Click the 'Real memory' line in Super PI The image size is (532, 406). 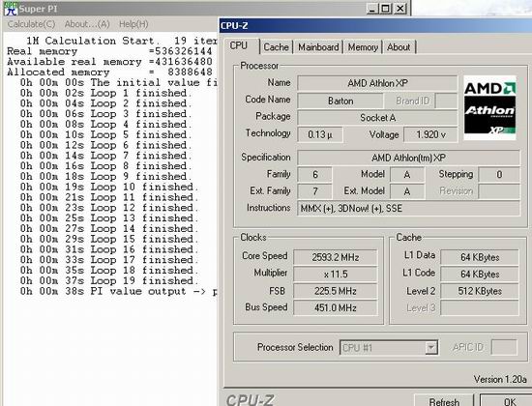(109, 51)
